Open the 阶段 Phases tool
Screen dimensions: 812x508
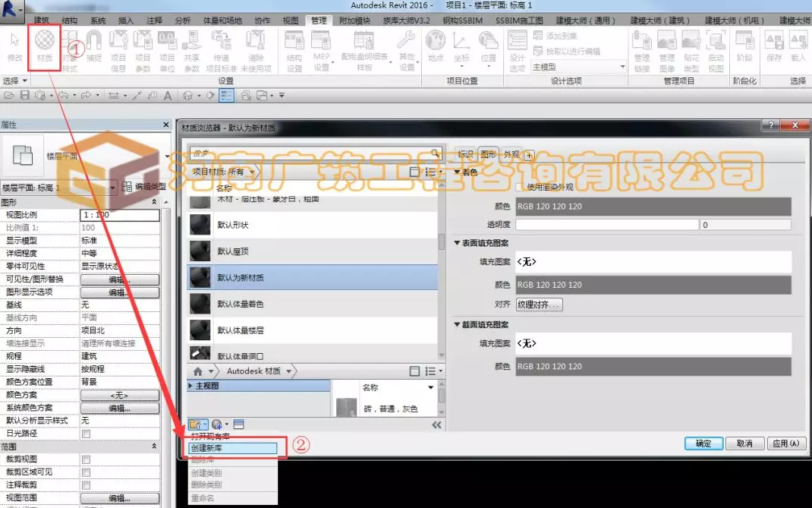(x=744, y=46)
